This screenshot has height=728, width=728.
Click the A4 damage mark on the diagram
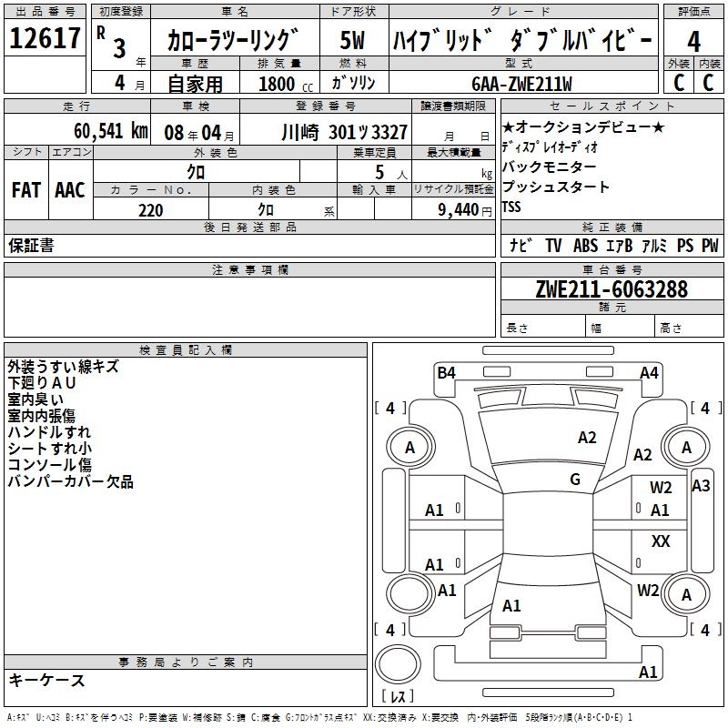(649, 372)
